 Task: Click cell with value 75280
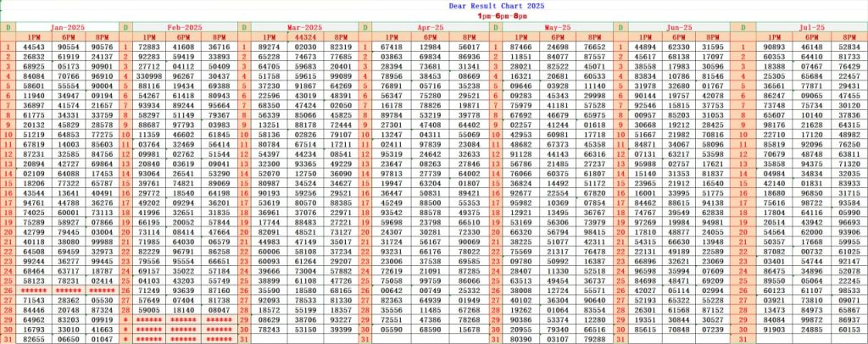[x=430, y=95]
